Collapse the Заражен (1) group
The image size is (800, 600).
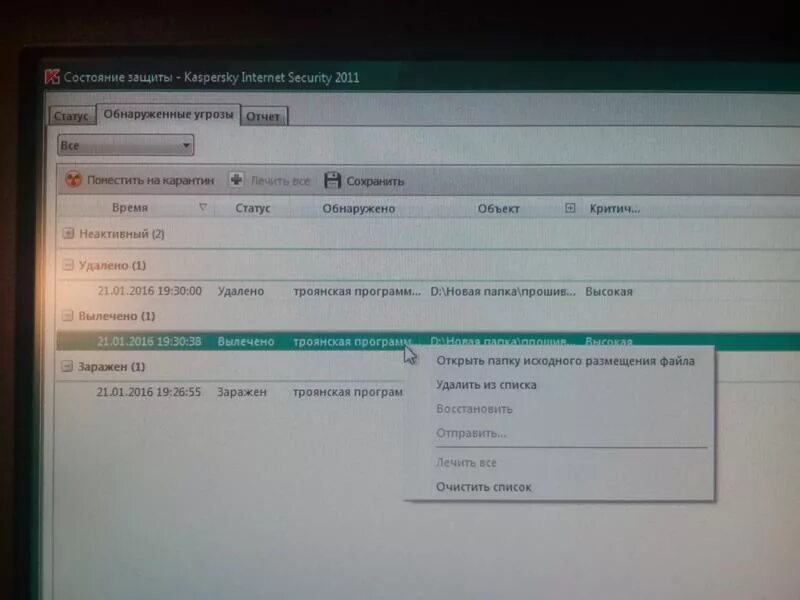(67, 366)
